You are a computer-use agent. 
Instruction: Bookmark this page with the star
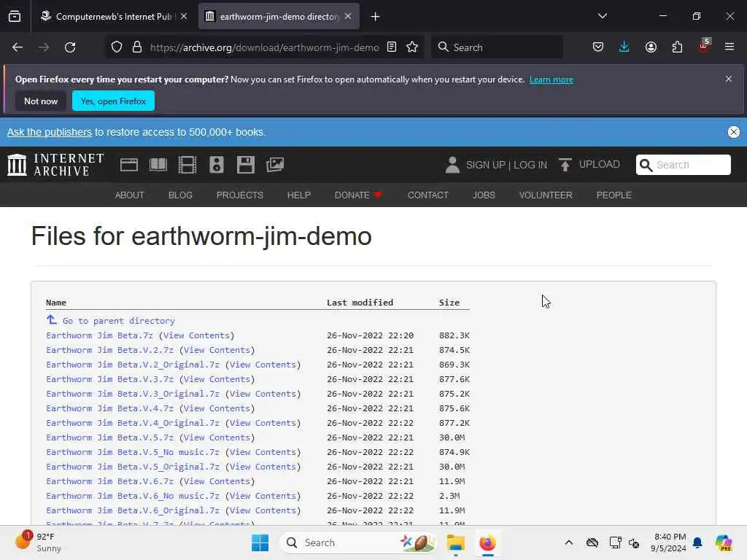coord(412,47)
